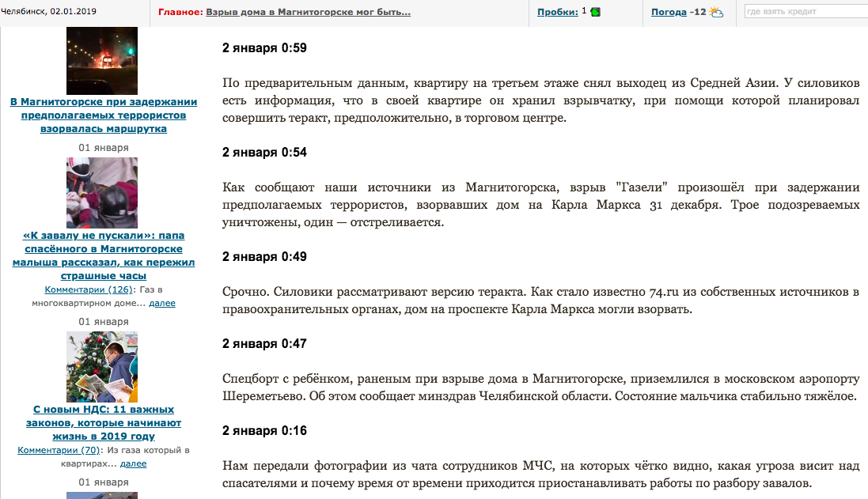Image resolution: width=868 pixels, height=499 pixels.
Task: Click the weather cloud-sun icon
Action: [x=716, y=12]
